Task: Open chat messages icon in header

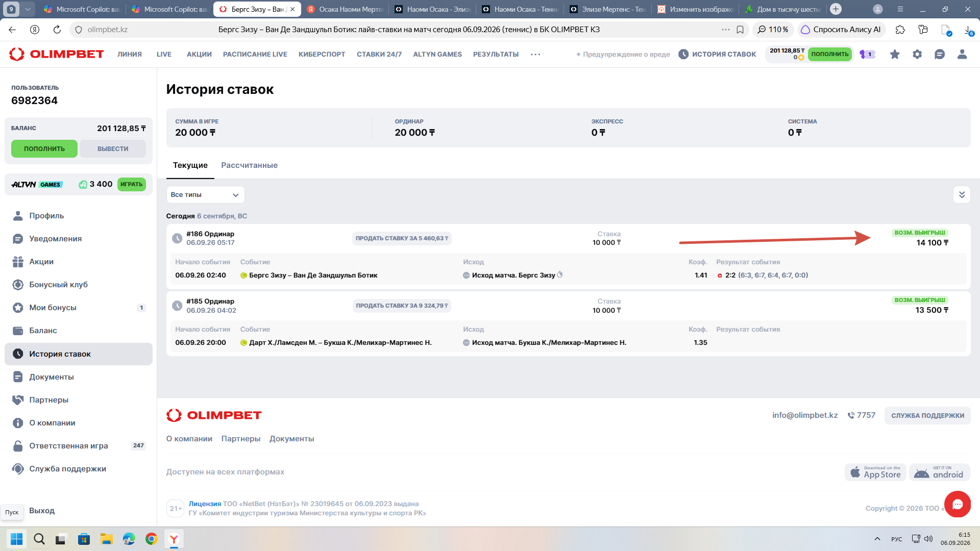Action: click(940, 54)
